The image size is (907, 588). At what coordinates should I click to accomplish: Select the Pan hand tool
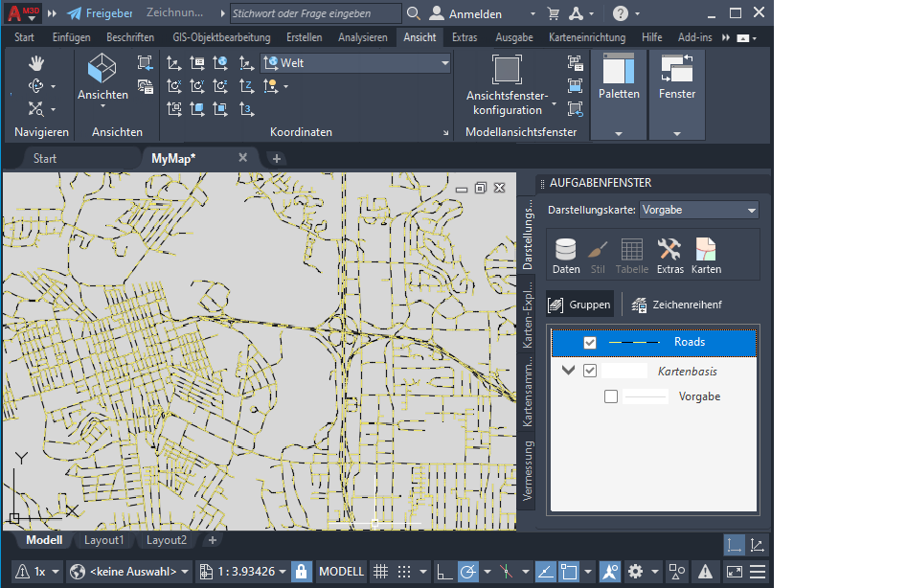click(36, 63)
